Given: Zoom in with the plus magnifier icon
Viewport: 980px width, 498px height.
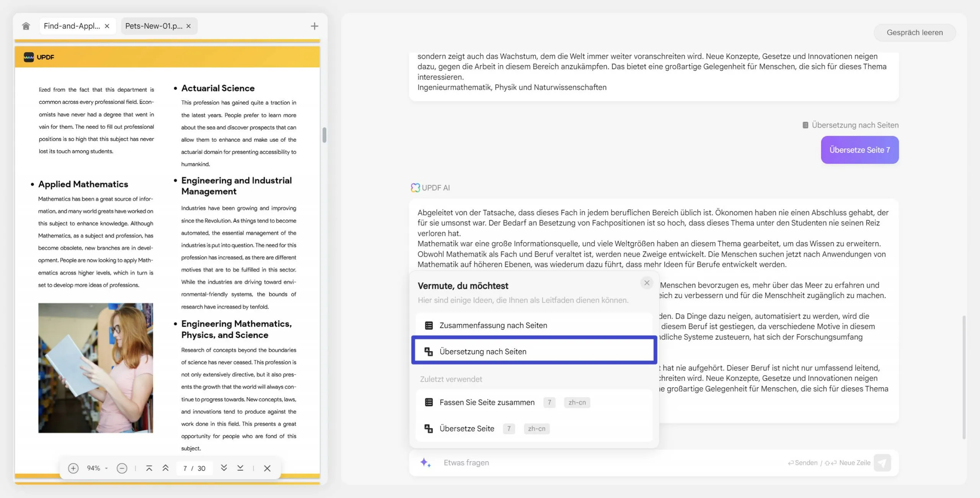Looking at the screenshot, I should (73, 468).
